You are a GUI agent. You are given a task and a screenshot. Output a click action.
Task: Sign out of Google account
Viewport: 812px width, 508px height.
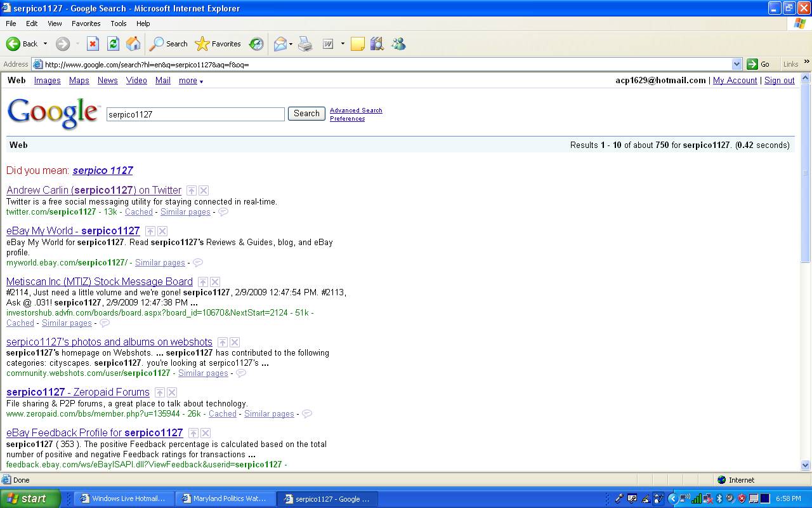(780, 81)
